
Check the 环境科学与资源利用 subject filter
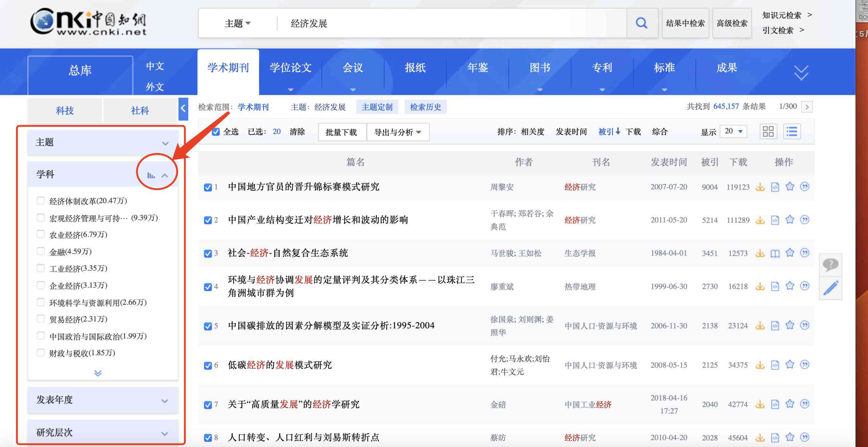point(40,302)
